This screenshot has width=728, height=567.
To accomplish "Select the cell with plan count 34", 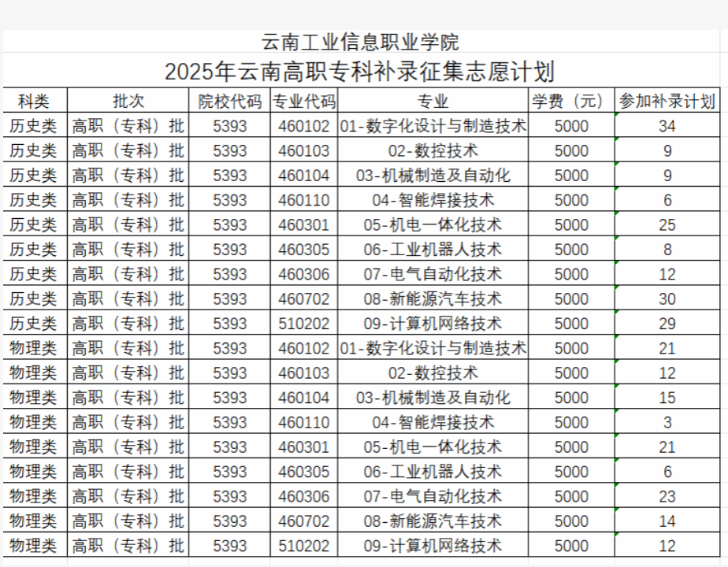I will tap(667, 126).
